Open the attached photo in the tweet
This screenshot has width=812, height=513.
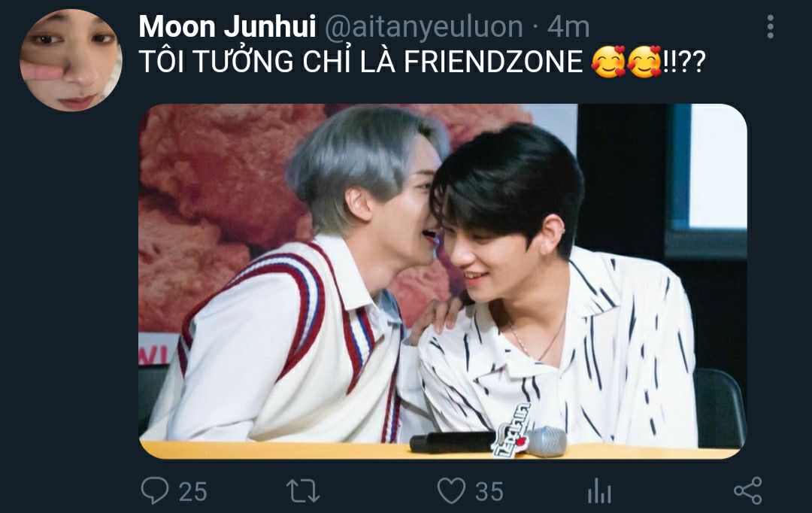(443, 281)
